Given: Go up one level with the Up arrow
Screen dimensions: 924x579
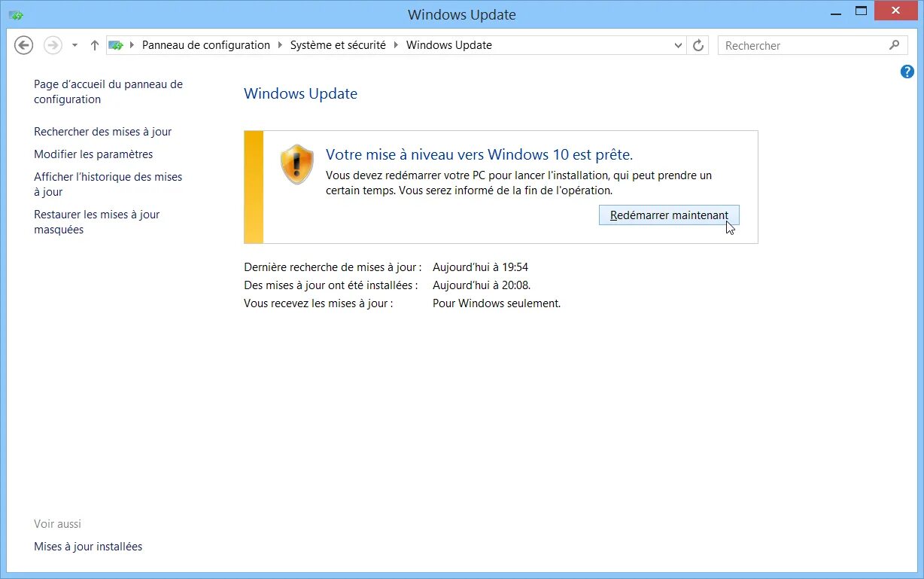Looking at the screenshot, I should (94, 45).
